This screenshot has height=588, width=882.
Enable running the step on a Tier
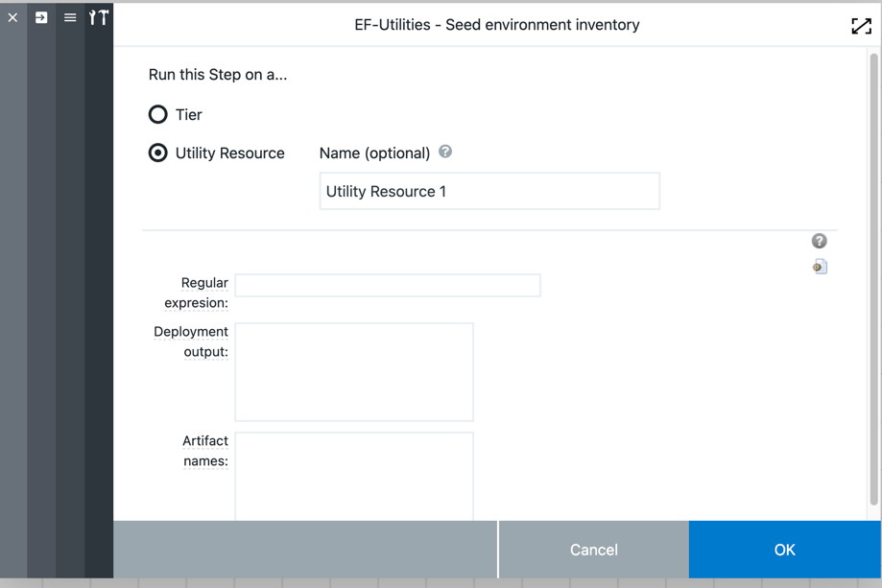[157, 113]
